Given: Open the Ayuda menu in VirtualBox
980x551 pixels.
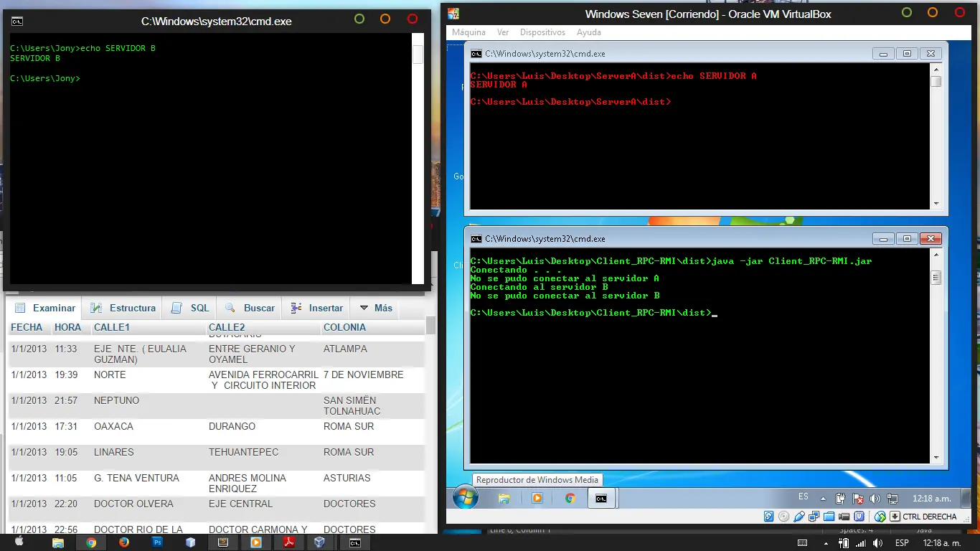Looking at the screenshot, I should click(x=589, y=32).
